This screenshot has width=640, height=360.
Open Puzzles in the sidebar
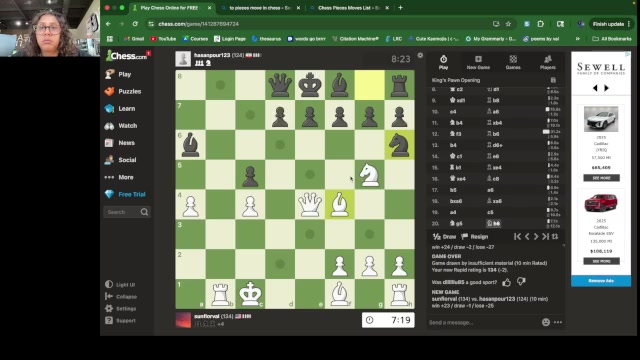tap(123, 91)
